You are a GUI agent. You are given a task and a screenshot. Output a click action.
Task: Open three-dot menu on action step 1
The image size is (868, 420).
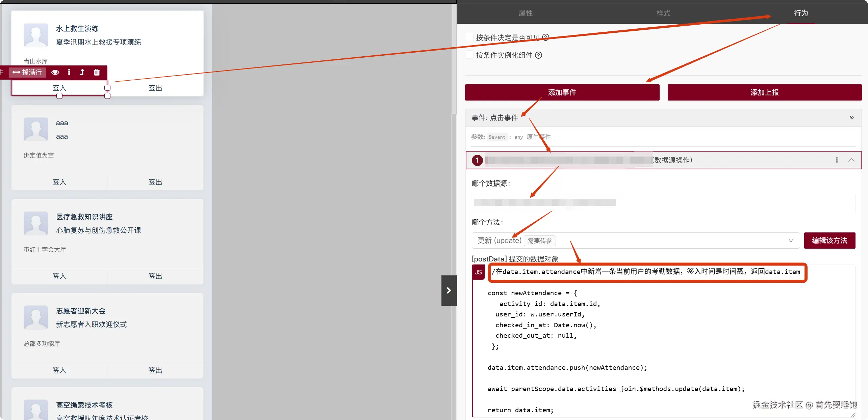[x=837, y=160]
